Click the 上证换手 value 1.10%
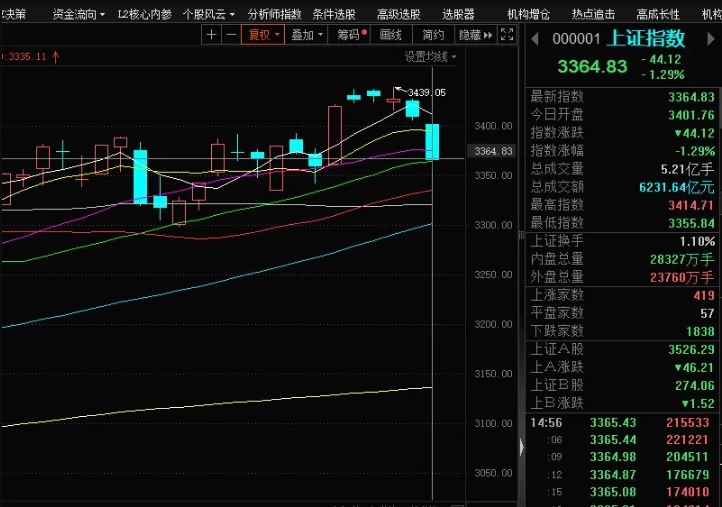The width and height of the screenshot is (722, 507). pos(697,241)
